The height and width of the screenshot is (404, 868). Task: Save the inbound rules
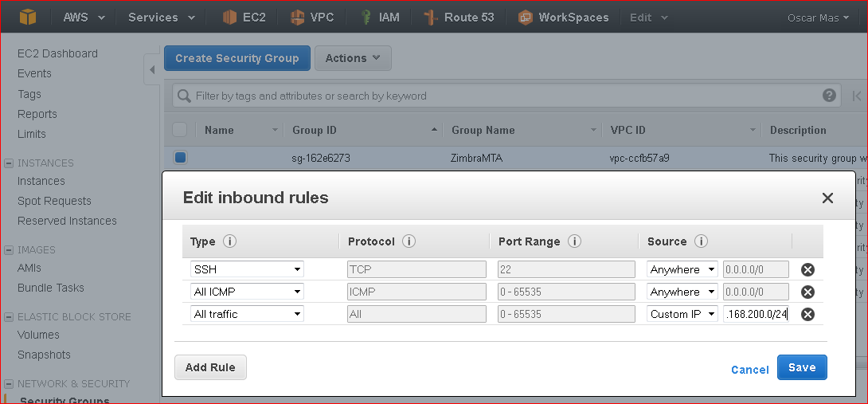[x=802, y=367]
